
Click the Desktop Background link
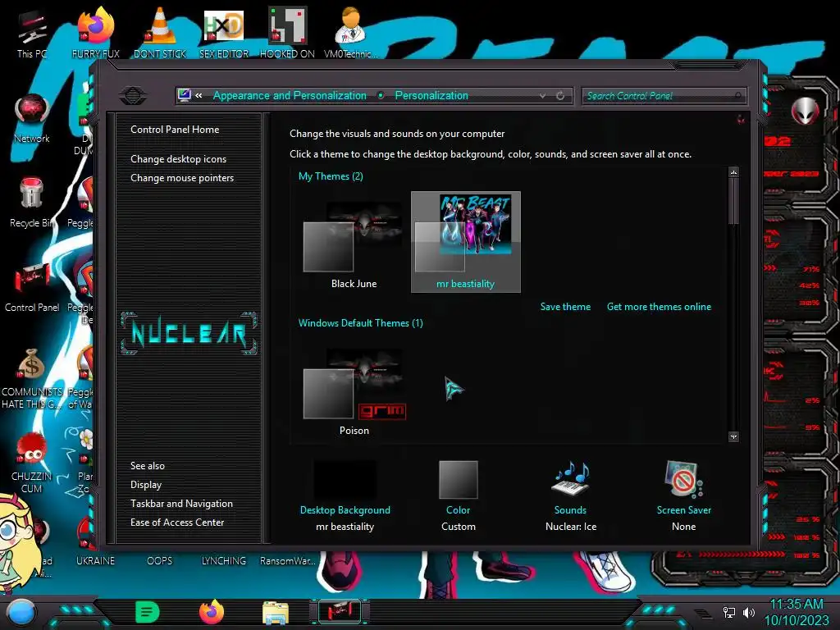click(345, 510)
